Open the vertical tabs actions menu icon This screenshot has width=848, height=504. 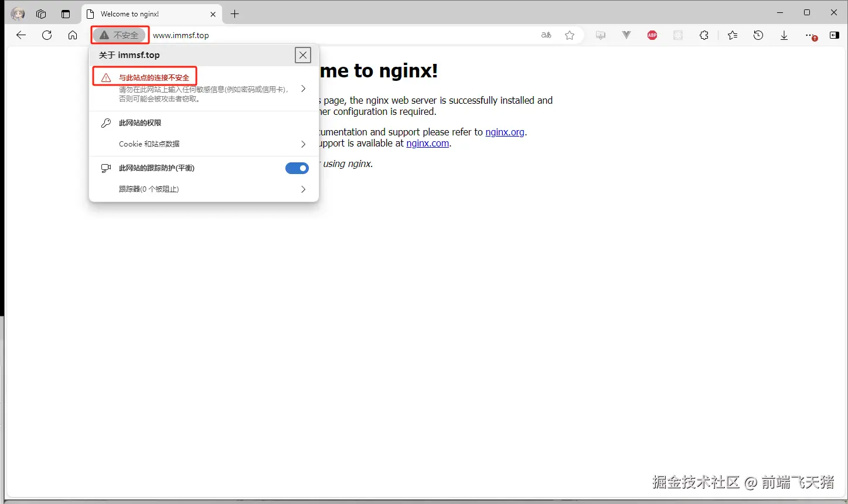(66, 13)
